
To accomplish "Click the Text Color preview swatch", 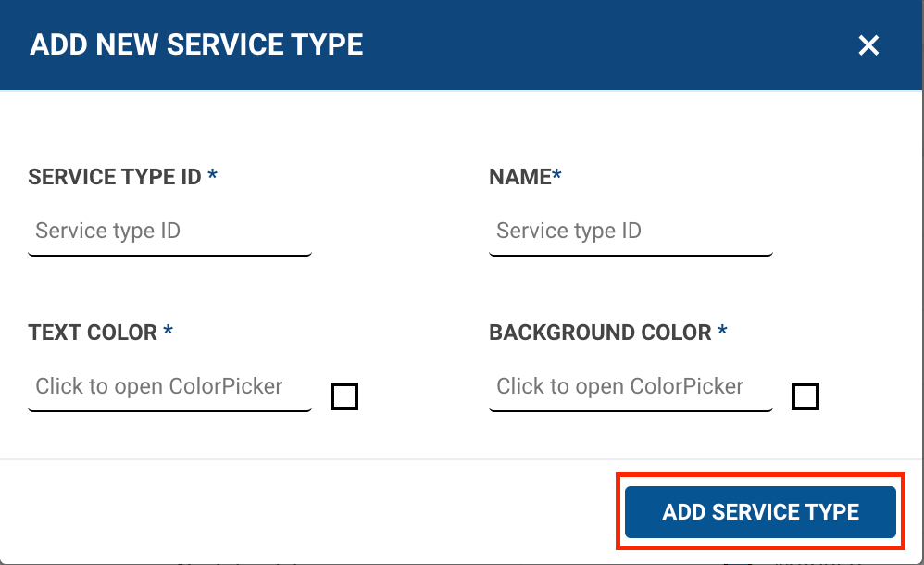I will tap(344, 396).
